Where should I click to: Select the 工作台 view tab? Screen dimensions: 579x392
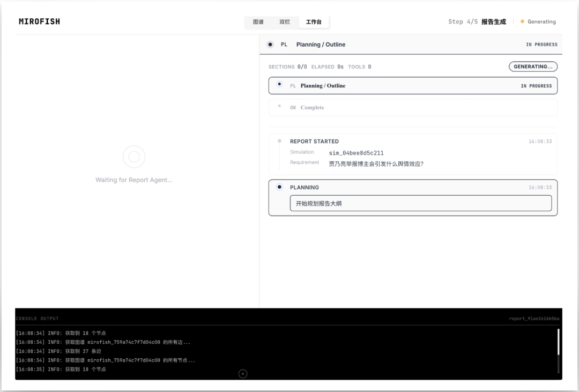[314, 22]
